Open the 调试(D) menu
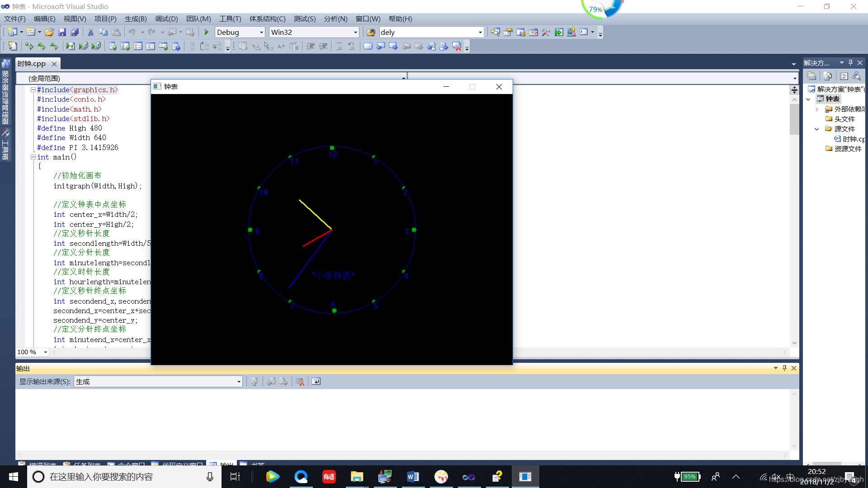 click(166, 19)
